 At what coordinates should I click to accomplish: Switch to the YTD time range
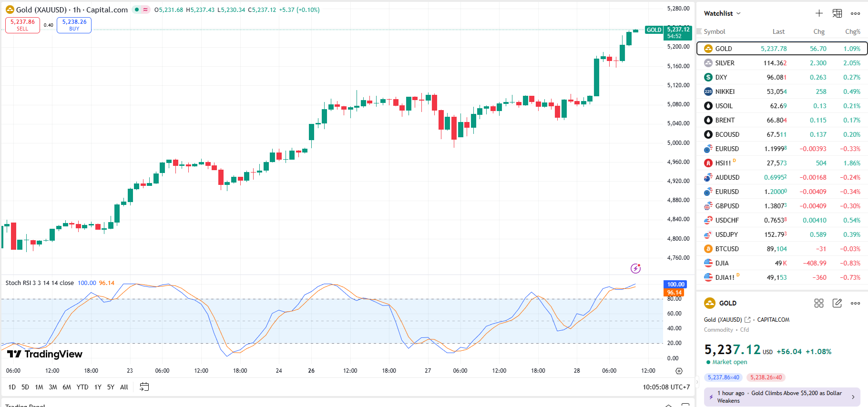tap(82, 387)
